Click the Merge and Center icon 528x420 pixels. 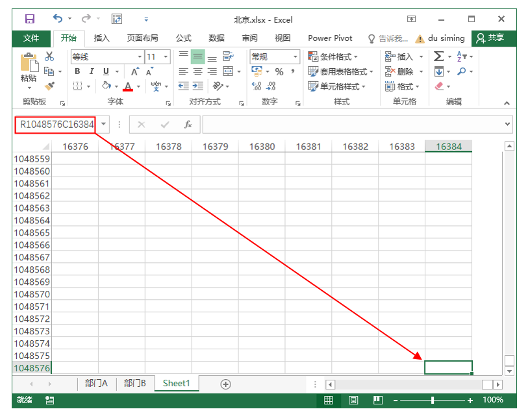[x=228, y=71]
